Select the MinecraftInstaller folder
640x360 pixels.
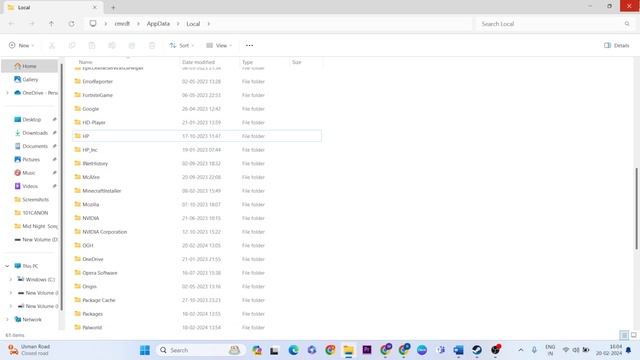pos(197,191)
